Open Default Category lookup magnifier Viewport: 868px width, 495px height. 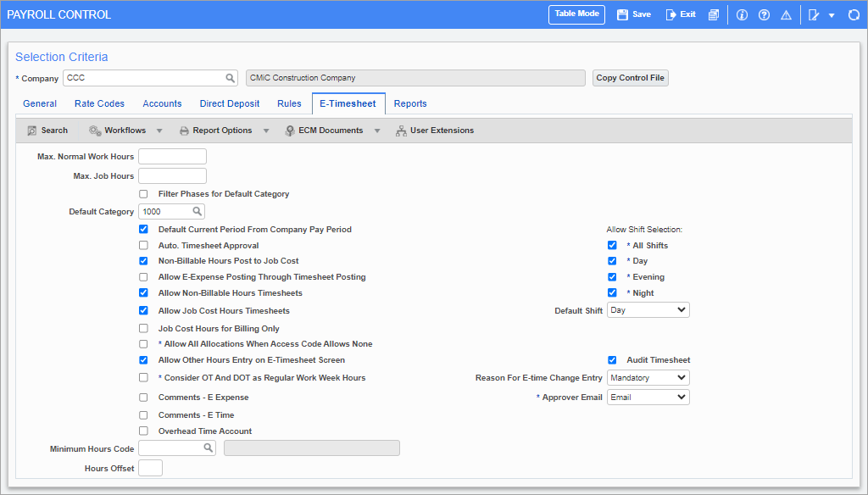pyautogui.click(x=197, y=212)
